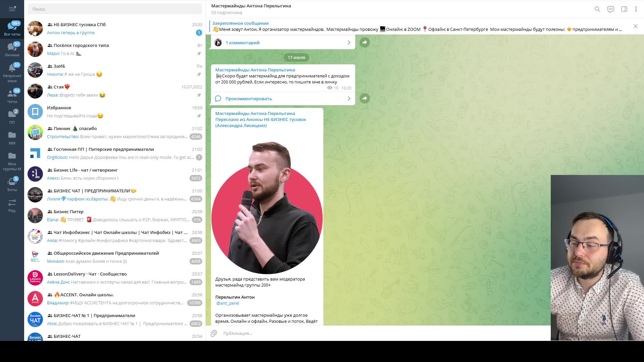Screen dimensions: 644x362
Task: Share the 17 July mastermind post
Action: (x=365, y=98)
